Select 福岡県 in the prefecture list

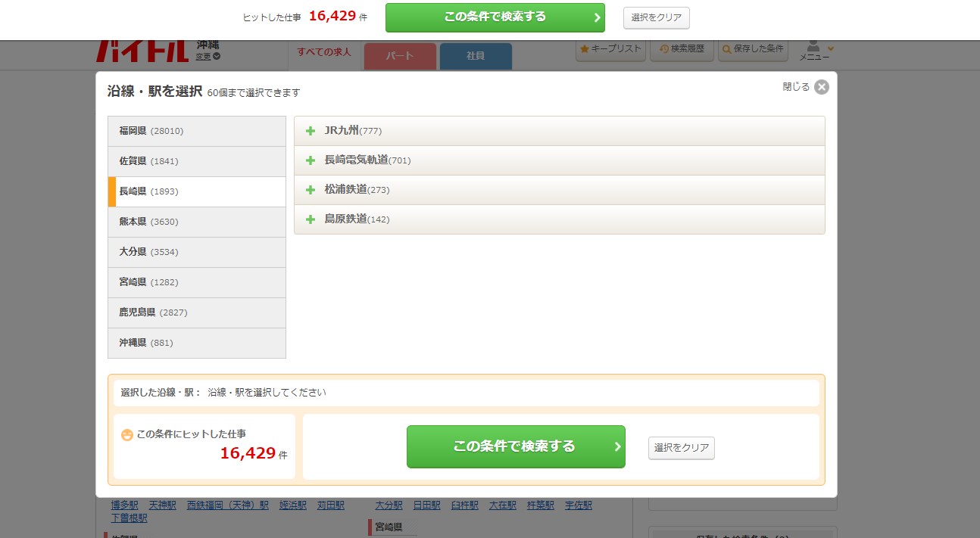pos(197,131)
